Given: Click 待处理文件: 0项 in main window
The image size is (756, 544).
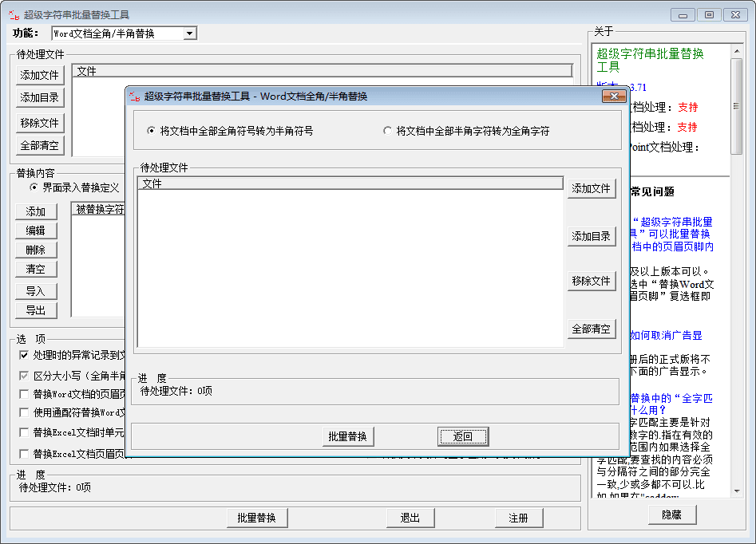Looking at the screenshot, I should click(55, 487).
